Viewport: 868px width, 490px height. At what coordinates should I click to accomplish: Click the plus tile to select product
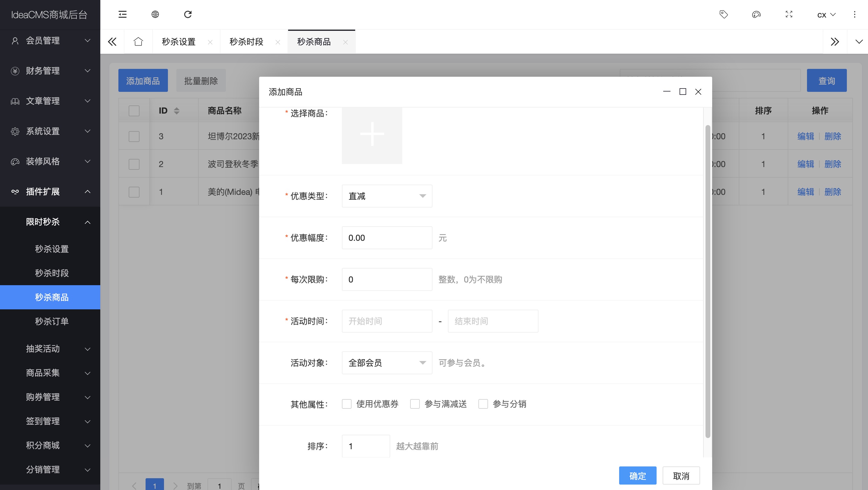(372, 134)
